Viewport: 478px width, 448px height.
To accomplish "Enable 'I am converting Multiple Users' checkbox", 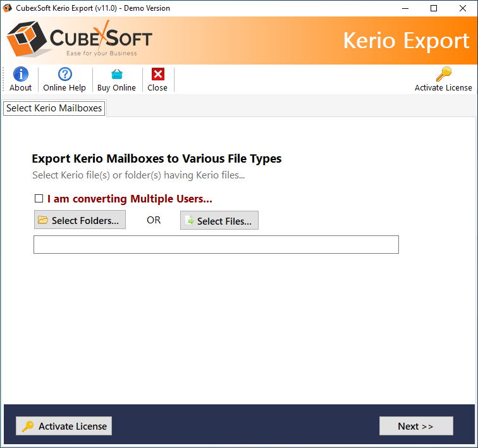I will pos(39,198).
